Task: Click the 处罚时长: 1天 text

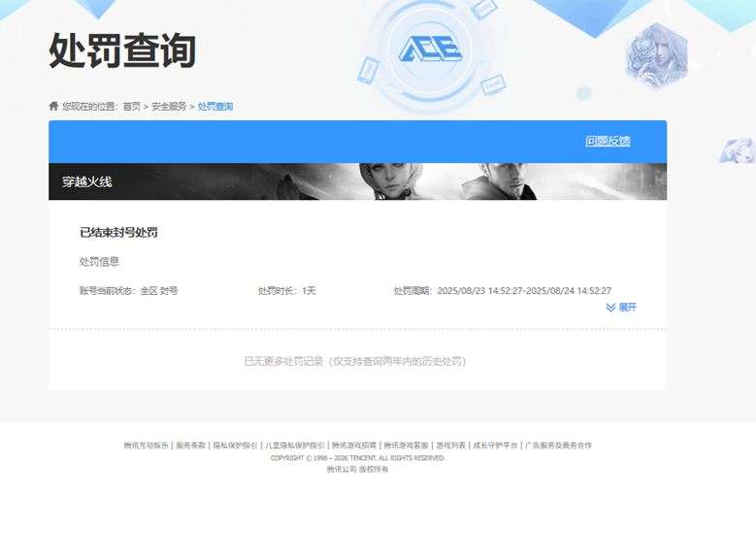Action: pos(286,291)
